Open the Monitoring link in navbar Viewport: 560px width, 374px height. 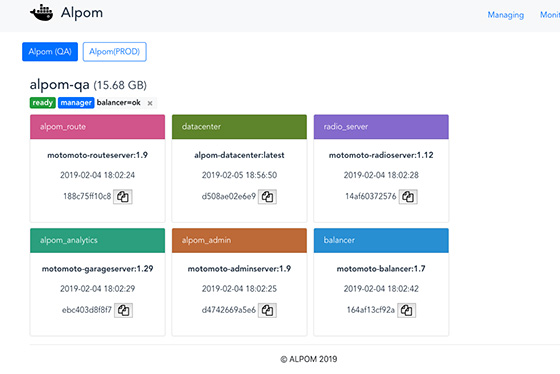coord(550,15)
